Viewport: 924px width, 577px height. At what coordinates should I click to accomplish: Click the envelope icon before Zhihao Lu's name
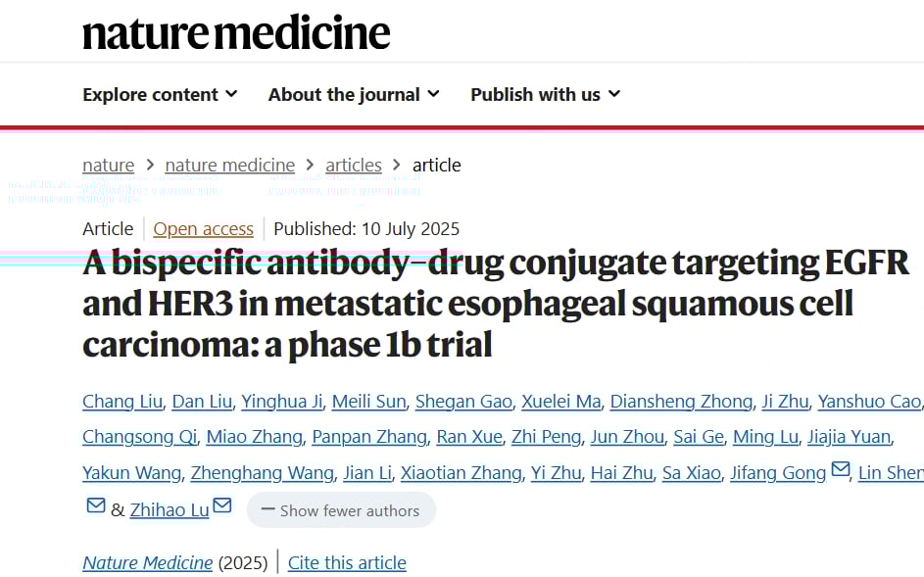[96, 506]
